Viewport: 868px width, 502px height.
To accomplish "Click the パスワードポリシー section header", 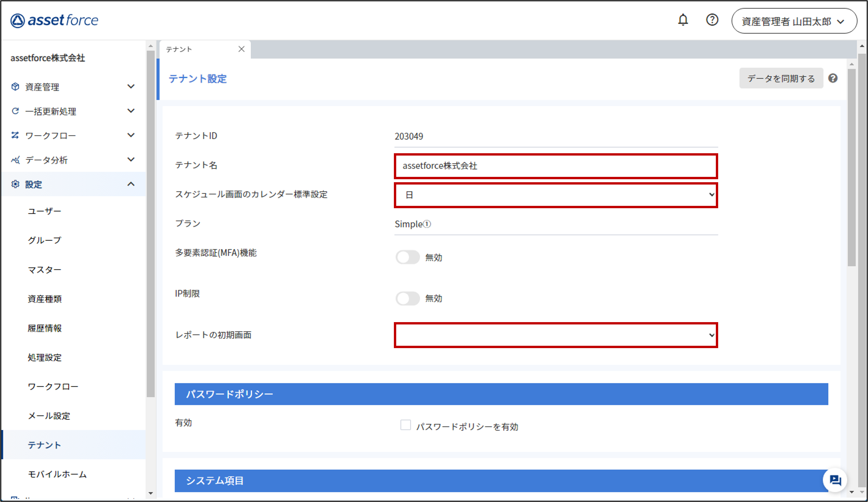I will [x=501, y=394].
